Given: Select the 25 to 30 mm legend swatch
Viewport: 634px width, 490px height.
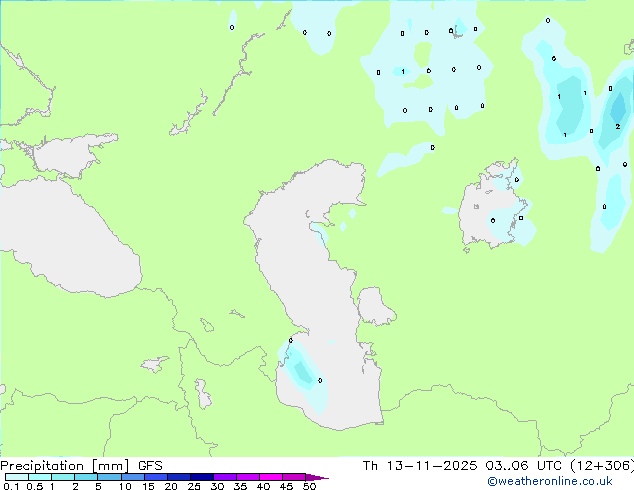Looking at the screenshot, I should click(202, 477).
